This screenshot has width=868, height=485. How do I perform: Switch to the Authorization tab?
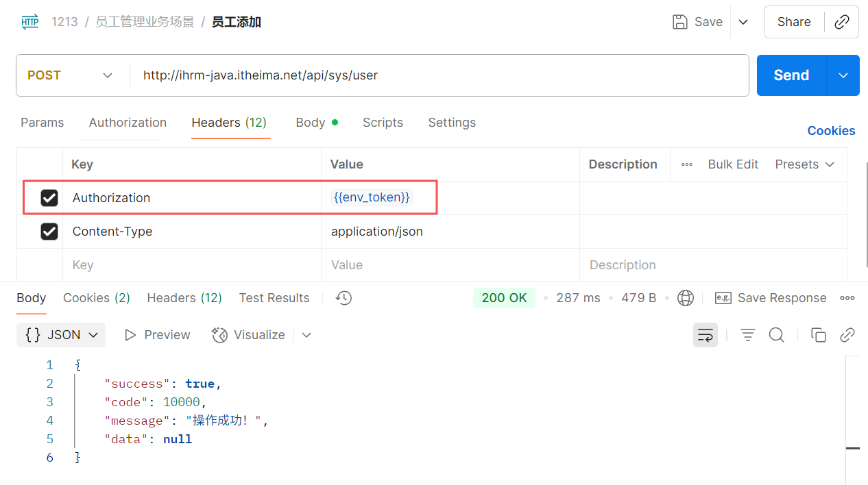[x=128, y=123]
